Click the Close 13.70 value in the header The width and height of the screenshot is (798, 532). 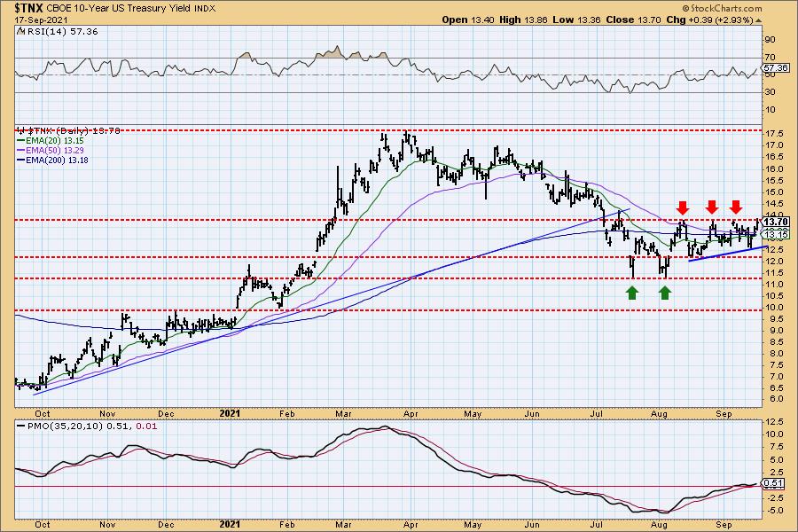pos(632,20)
